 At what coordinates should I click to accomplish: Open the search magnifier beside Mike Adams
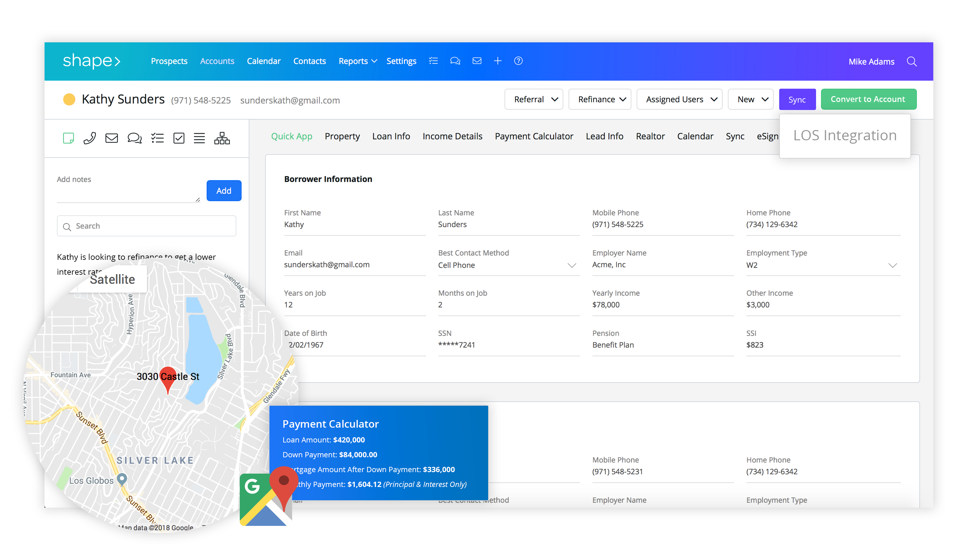point(912,61)
